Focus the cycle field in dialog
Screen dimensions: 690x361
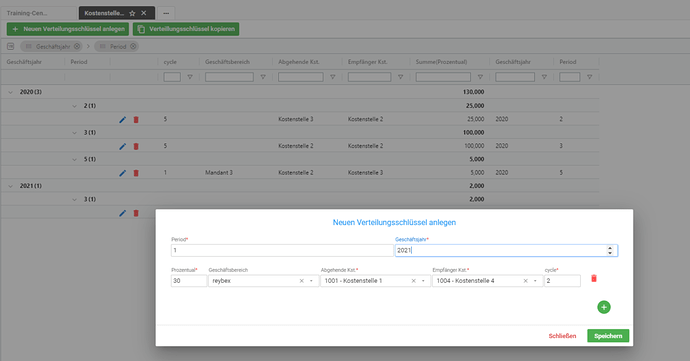(562, 281)
